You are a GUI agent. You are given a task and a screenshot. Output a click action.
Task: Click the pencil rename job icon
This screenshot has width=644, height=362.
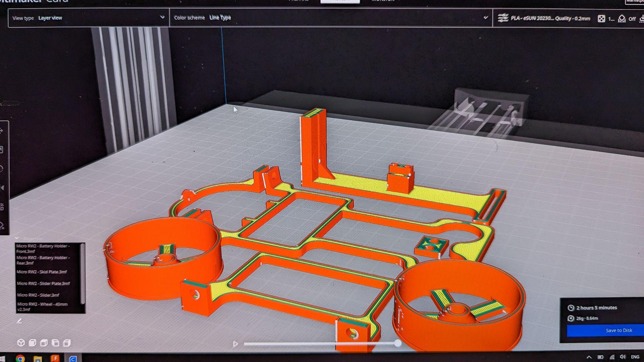(x=19, y=321)
